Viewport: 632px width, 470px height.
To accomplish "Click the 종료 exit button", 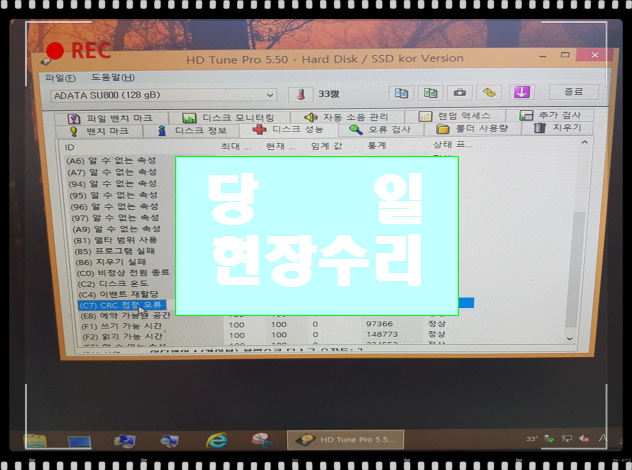I will [573, 92].
